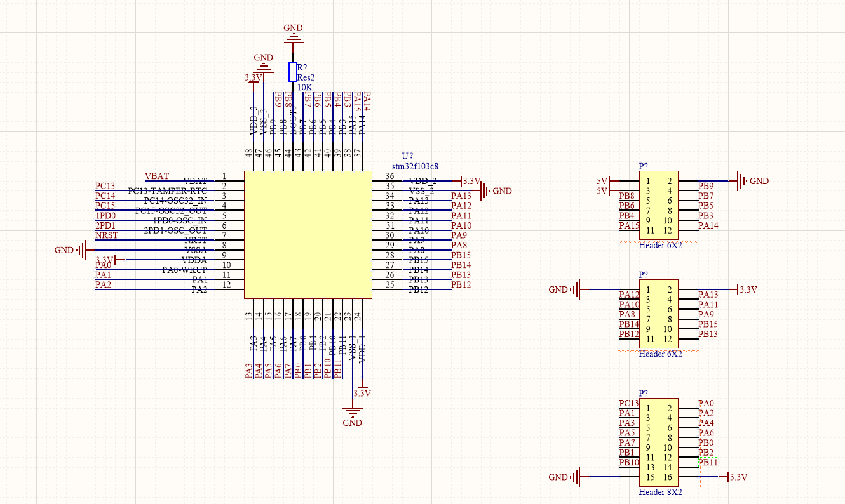Click the U? designator above the chip
Viewport: 845px width, 504px height.
tap(407, 156)
